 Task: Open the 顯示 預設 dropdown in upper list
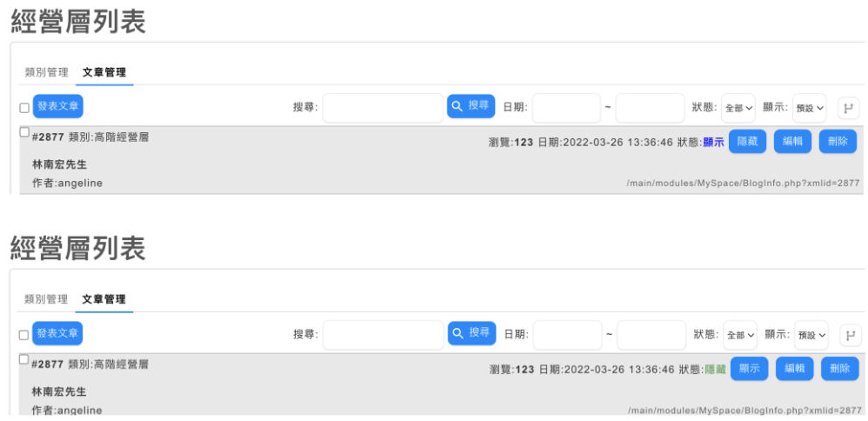(809, 108)
